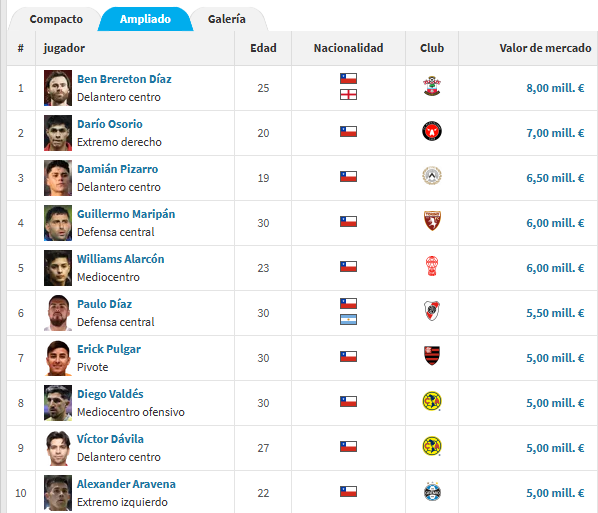Click the Midtjylland crest in Darío Osorio row
Image resolution: width=598 pixels, height=513 pixels.
432,131
